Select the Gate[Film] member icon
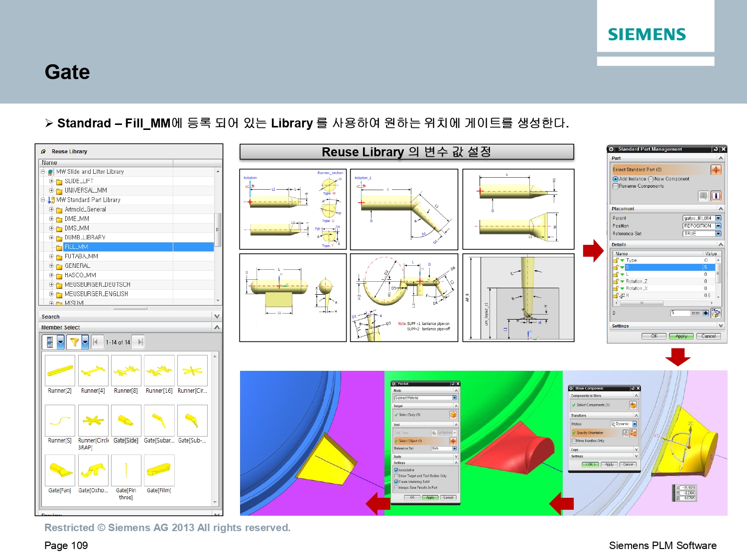Image resolution: width=747 pixels, height=560 pixels. [x=159, y=470]
